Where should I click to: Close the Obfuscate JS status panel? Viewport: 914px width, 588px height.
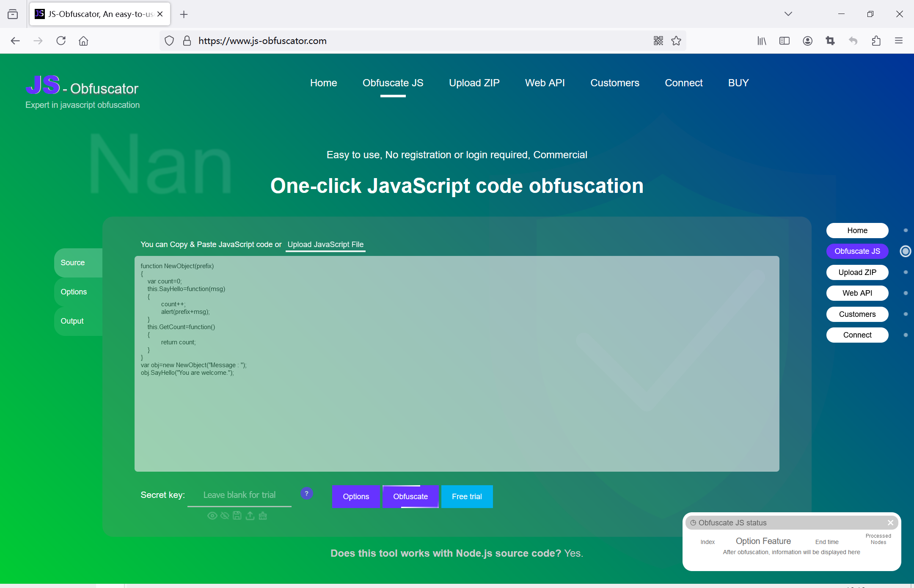pos(890,522)
